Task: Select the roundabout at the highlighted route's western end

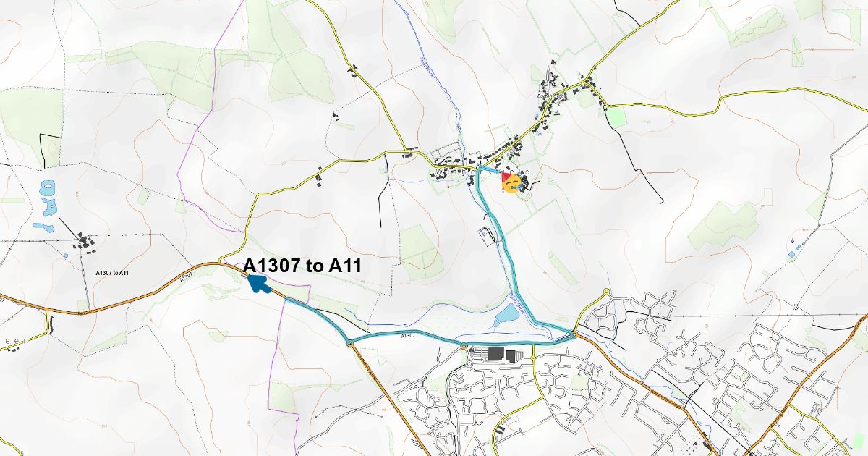Action: [x=349, y=342]
